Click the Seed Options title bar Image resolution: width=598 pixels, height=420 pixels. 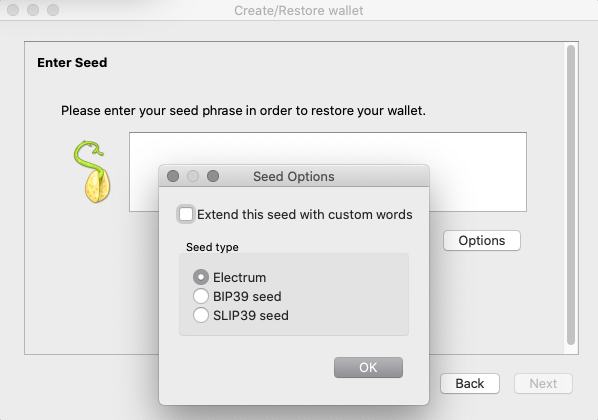pos(294,176)
